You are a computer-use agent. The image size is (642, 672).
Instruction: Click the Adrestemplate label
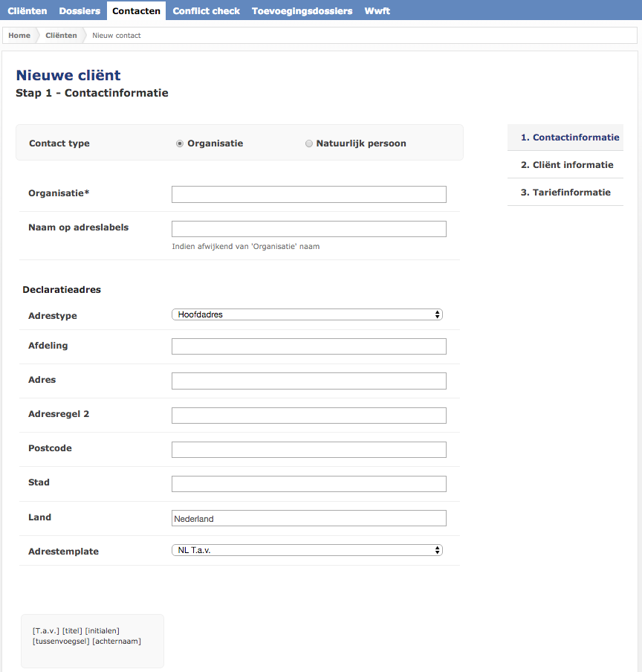coord(63,552)
